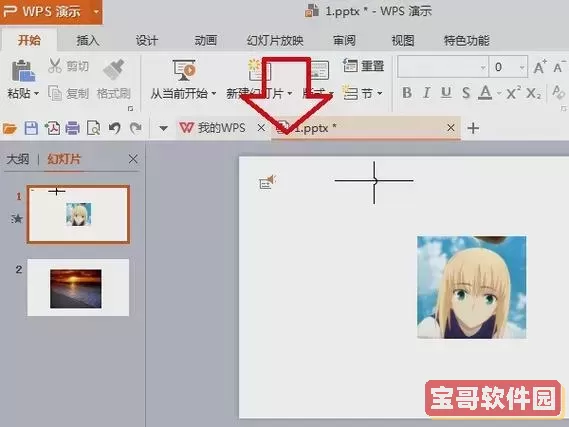This screenshot has width=569, height=427.
Task: Click the sound note icon on slide
Action: pyautogui.click(x=267, y=182)
